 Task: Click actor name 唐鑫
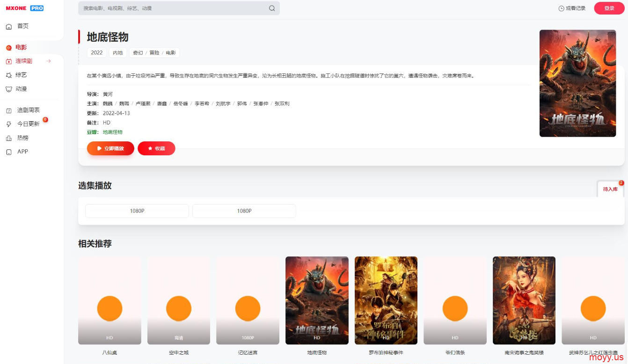(x=162, y=104)
